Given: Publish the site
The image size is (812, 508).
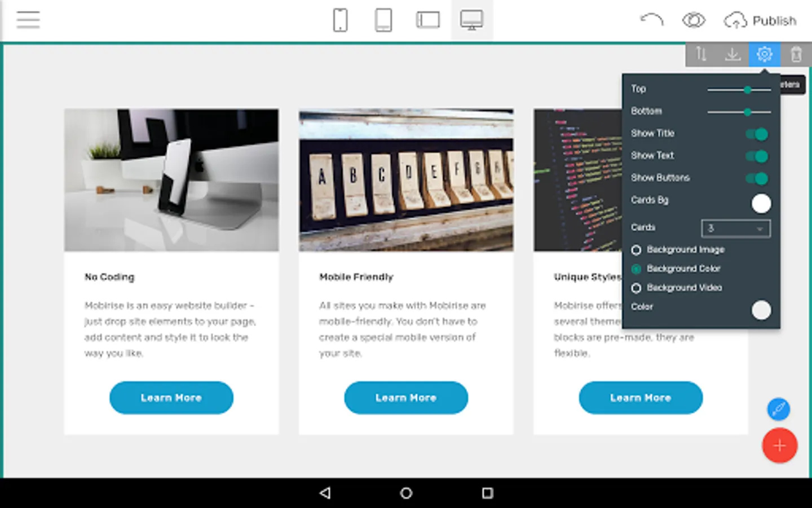Looking at the screenshot, I should tap(760, 21).
